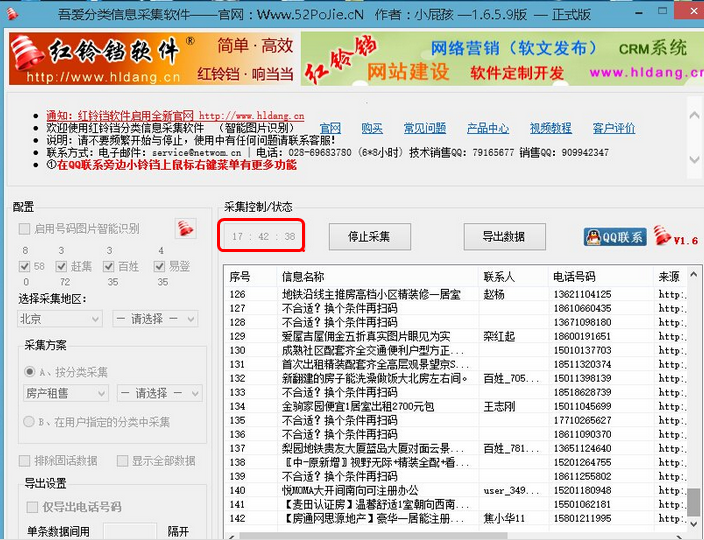Select row 132 新翻建的房子能洗澡做饭
The height and width of the screenshot is (540, 704).
[455, 378]
